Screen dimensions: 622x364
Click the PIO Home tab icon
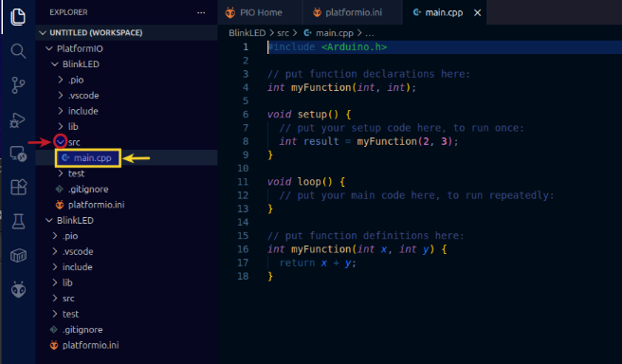[x=230, y=12]
